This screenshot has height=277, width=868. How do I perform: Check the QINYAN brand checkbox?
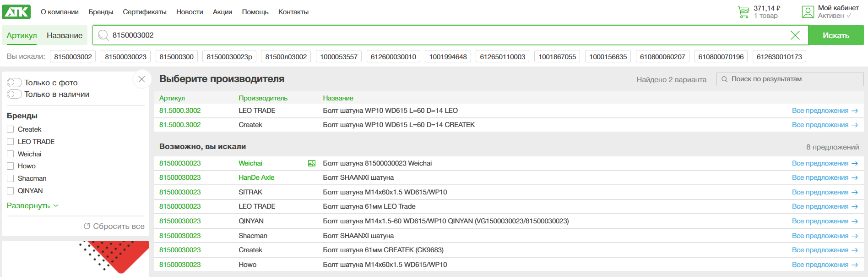point(11,191)
